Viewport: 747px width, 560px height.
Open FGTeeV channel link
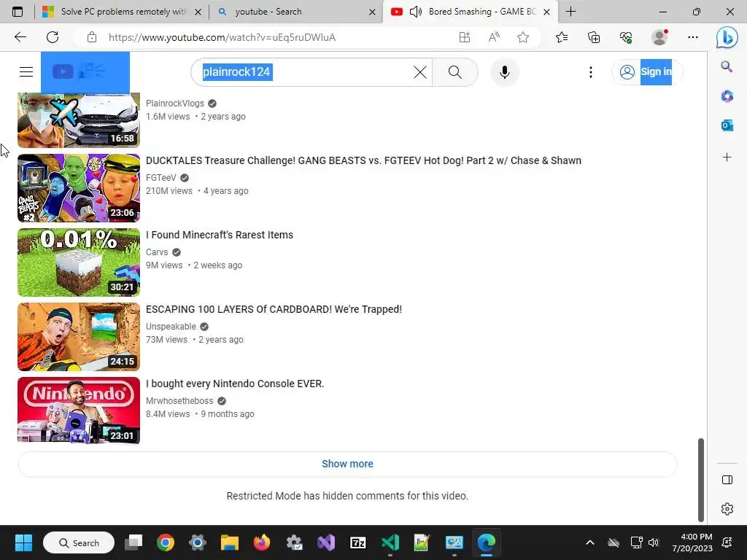point(161,178)
